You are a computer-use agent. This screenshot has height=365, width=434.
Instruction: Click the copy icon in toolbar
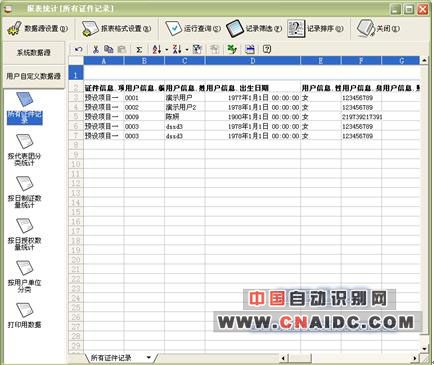click(109, 49)
